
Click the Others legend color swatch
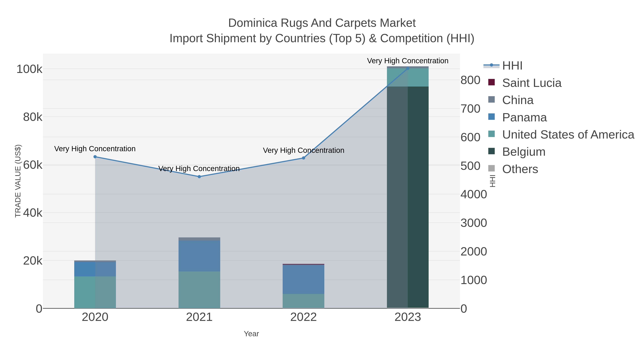click(x=492, y=168)
